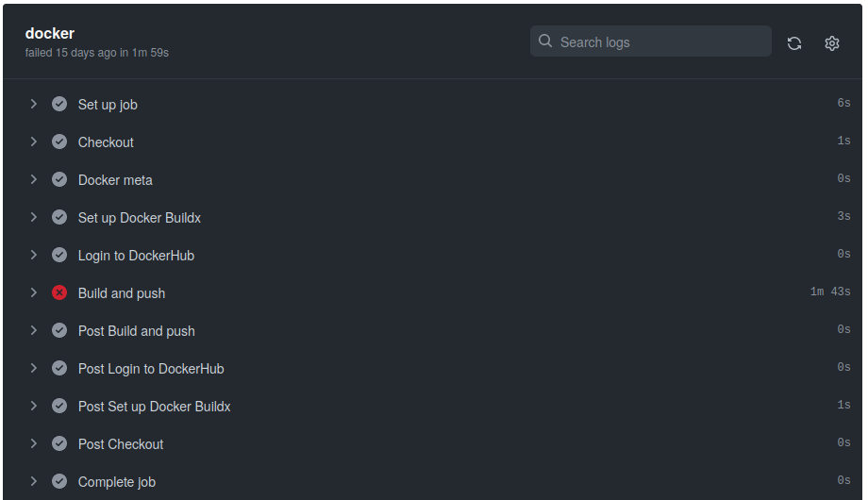Click the success checkmark beside Docker meta
The height and width of the screenshot is (500, 868).
point(59,179)
